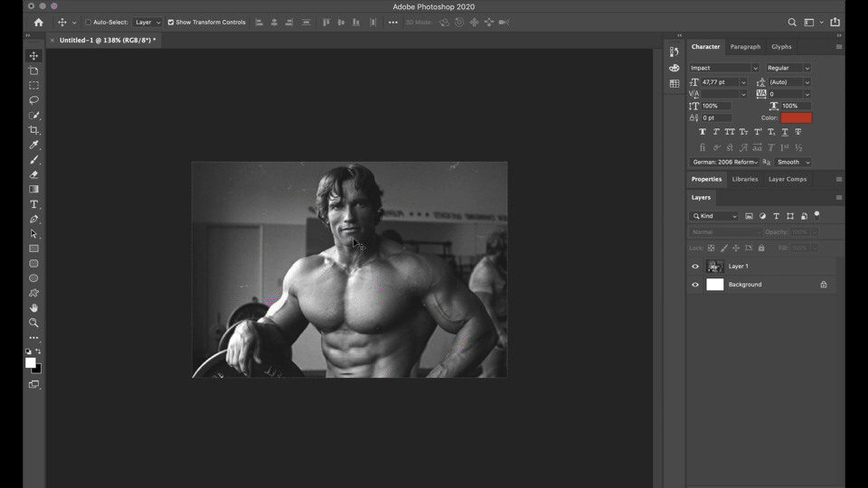The width and height of the screenshot is (868, 488).
Task: Open the Libraries tab
Action: click(745, 179)
